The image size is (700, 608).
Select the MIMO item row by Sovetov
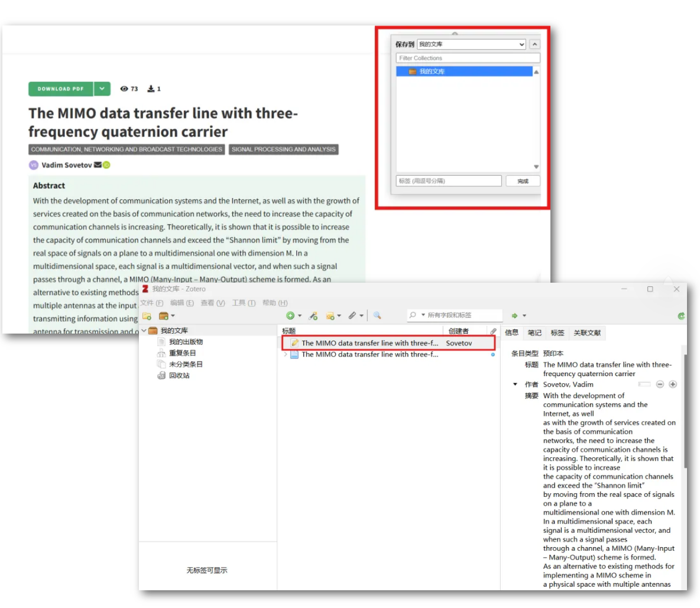pyautogui.click(x=388, y=343)
